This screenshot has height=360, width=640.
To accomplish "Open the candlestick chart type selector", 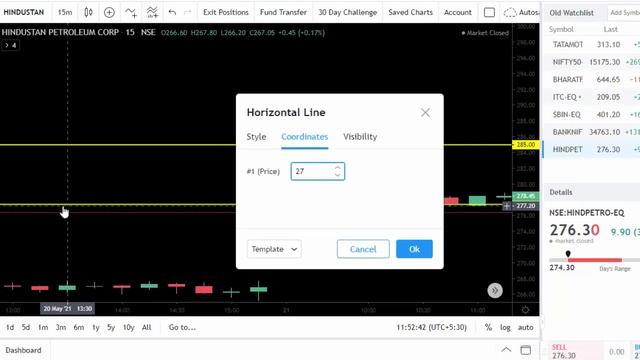I will [88, 12].
